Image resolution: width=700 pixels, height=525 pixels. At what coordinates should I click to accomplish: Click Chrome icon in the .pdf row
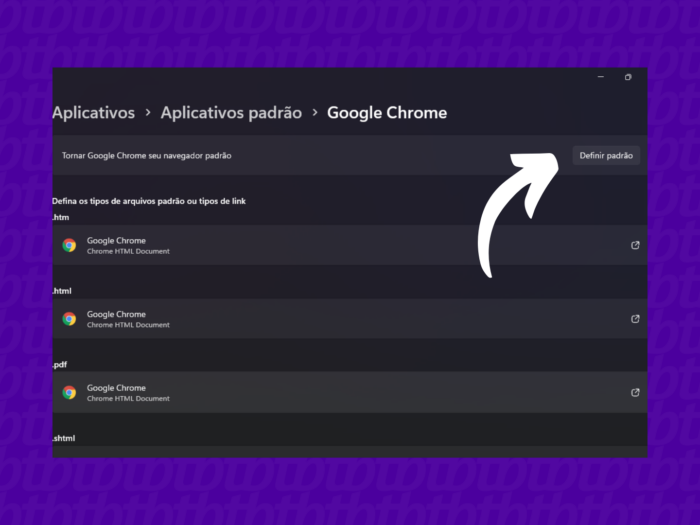click(69, 392)
